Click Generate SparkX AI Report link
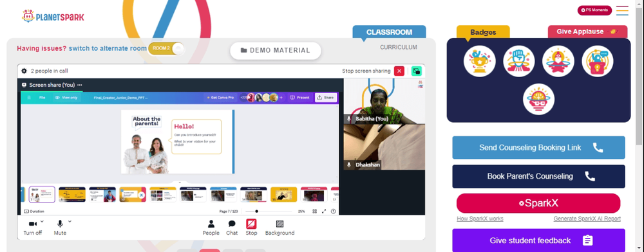The height and width of the screenshot is (252, 644). tap(587, 219)
